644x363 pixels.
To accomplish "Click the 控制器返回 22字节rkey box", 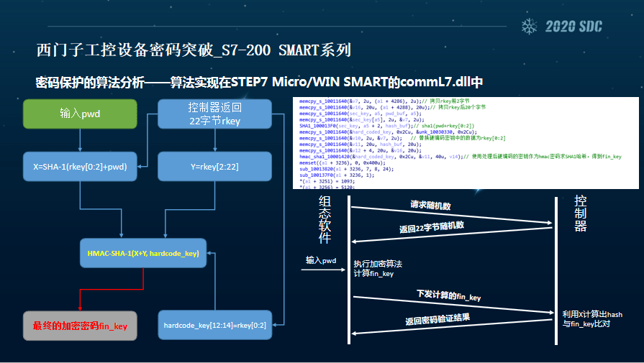I will pos(215,114).
